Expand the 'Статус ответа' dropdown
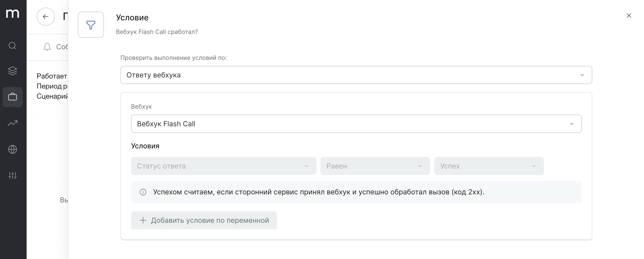Image resolution: width=644 pixels, height=259 pixels. coord(224,166)
